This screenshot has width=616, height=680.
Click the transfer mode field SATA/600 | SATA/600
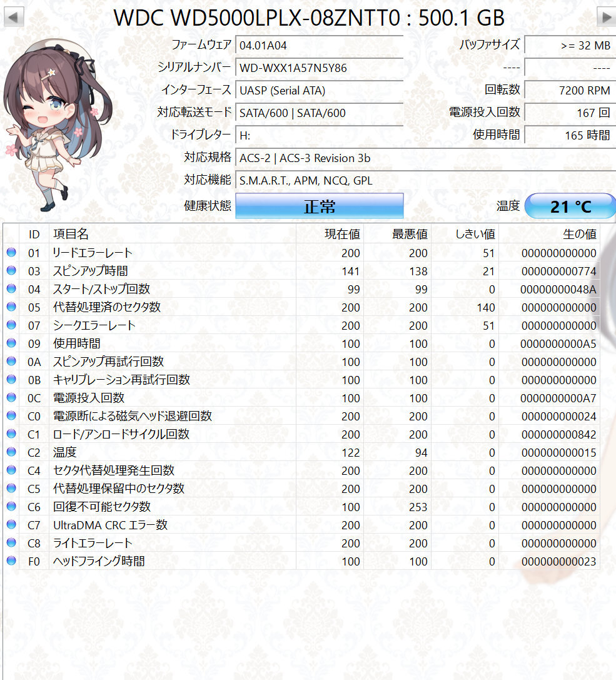tap(320, 113)
